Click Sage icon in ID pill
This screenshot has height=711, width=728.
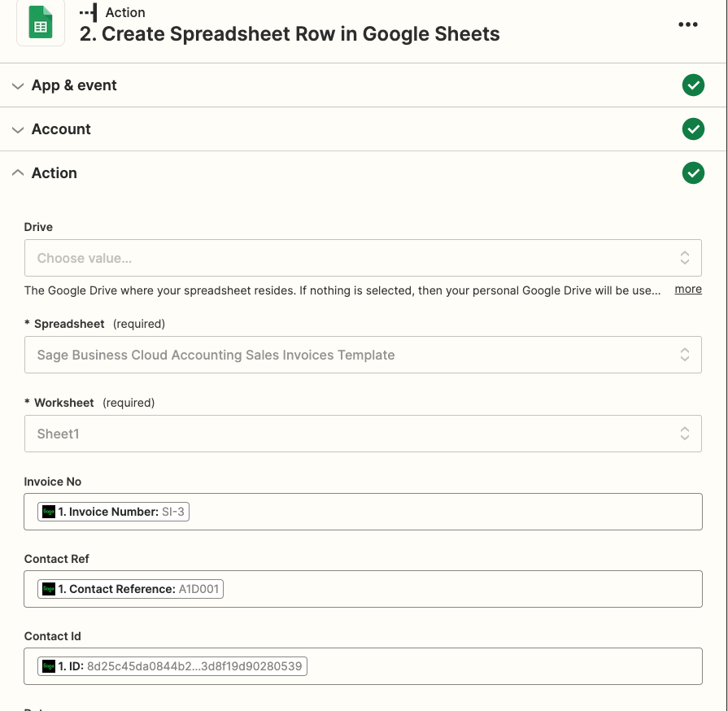(49, 666)
